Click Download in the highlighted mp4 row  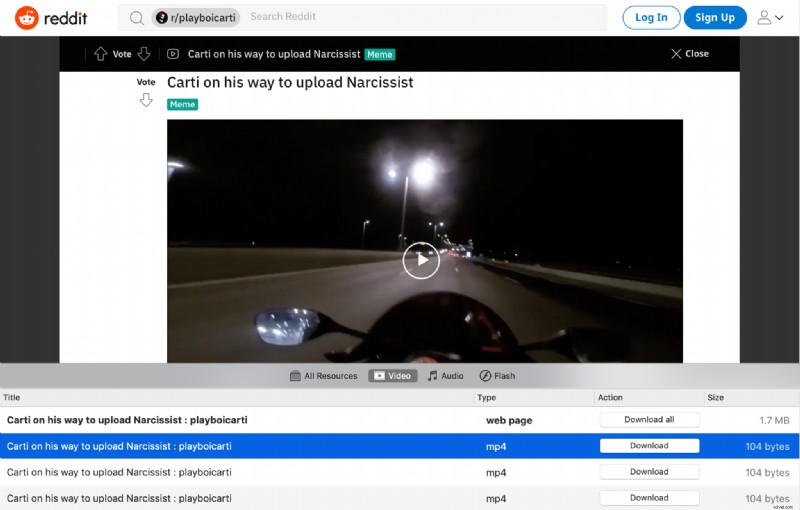[649, 446]
